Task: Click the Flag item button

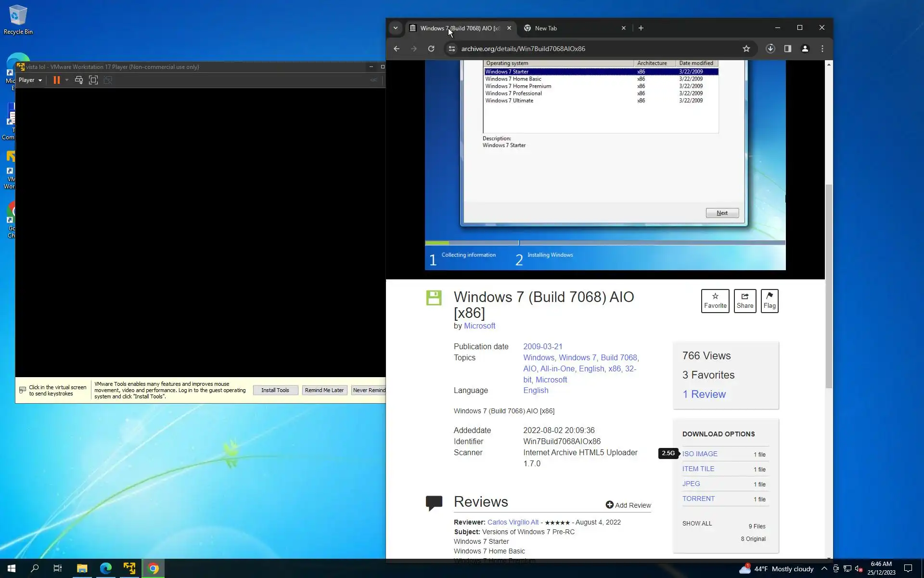Action: 769,301
